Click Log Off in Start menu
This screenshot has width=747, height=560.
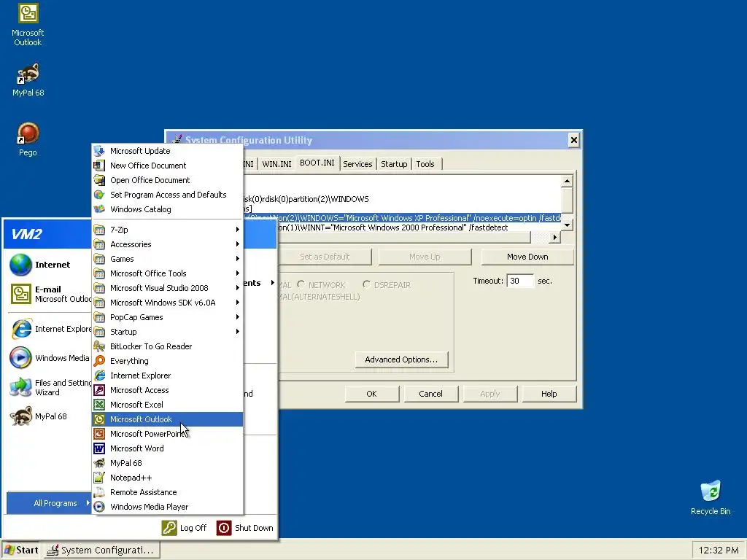tap(185, 528)
